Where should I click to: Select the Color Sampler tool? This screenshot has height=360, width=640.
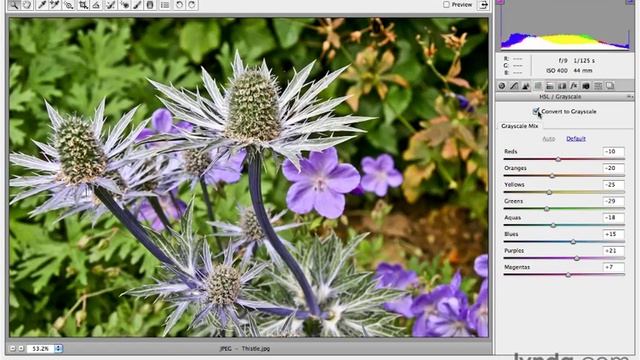coord(55,5)
